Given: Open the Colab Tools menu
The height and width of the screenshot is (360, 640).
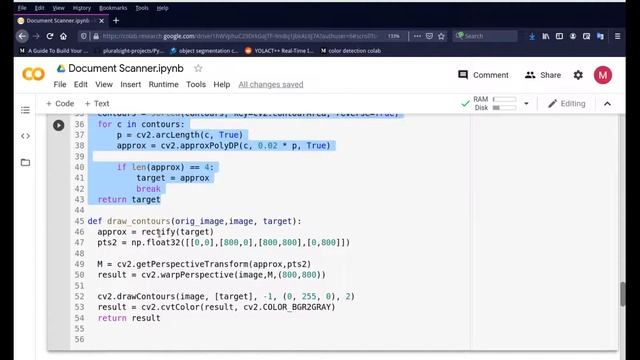Looking at the screenshot, I should (196, 84).
